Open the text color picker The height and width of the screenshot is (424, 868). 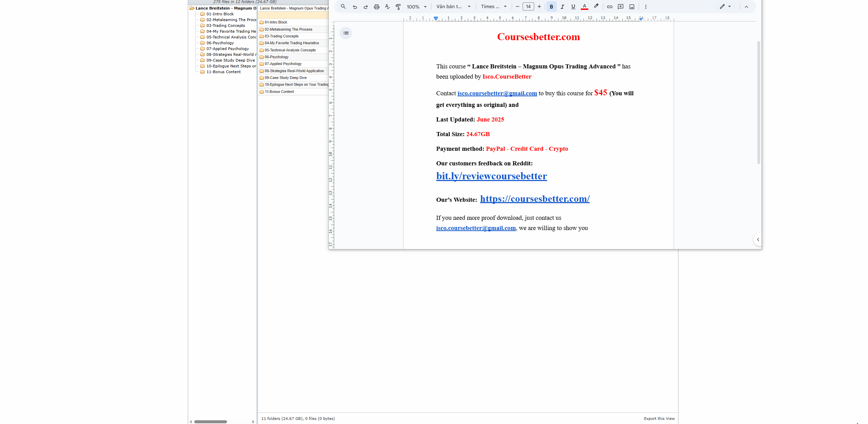(x=584, y=7)
